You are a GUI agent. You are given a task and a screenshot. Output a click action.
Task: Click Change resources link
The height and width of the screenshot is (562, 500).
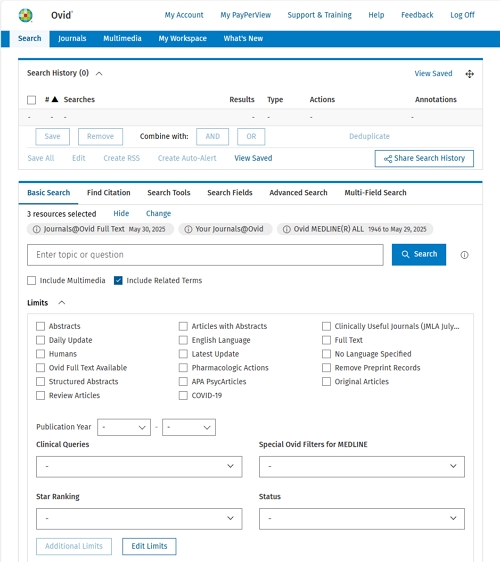pos(158,214)
